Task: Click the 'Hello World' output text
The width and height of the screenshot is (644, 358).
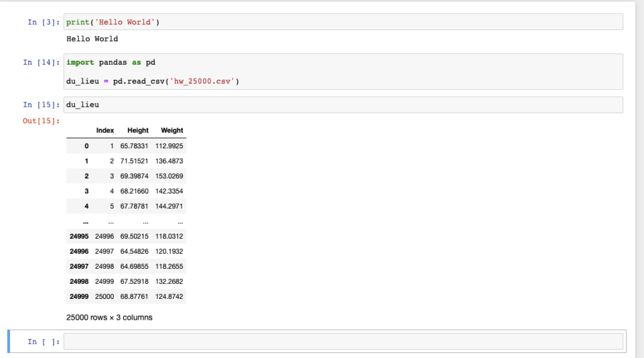Action: (92, 39)
